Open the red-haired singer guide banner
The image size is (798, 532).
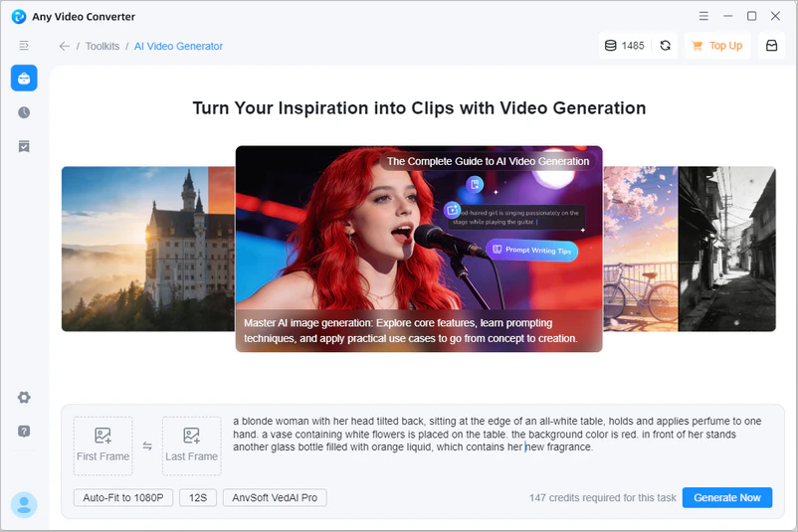419,249
